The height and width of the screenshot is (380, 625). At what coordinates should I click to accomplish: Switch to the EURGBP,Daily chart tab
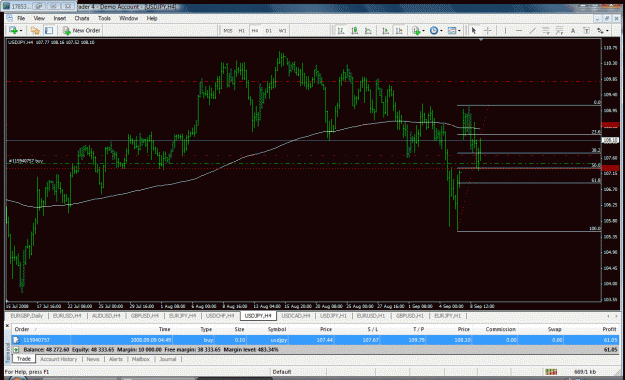pyautogui.click(x=27, y=316)
